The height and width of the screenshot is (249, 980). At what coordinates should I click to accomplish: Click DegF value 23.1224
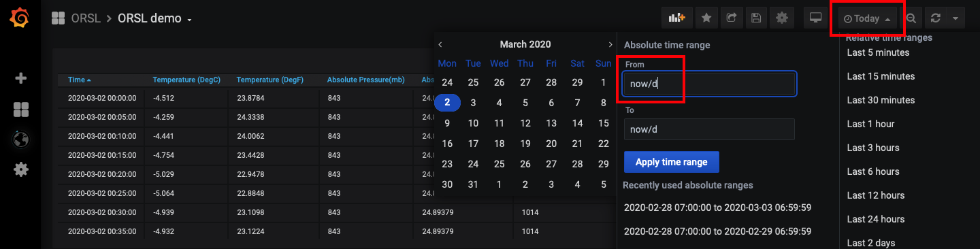click(x=250, y=231)
